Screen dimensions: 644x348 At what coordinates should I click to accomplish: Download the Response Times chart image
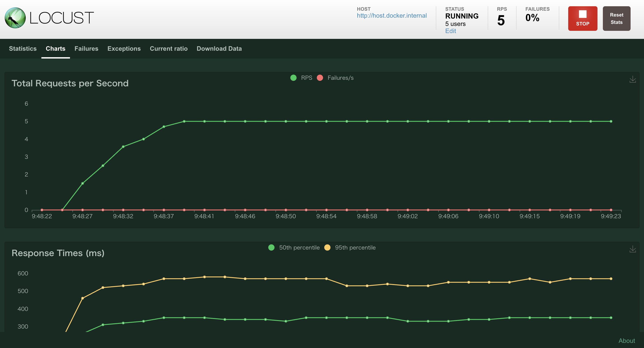pos(633,249)
